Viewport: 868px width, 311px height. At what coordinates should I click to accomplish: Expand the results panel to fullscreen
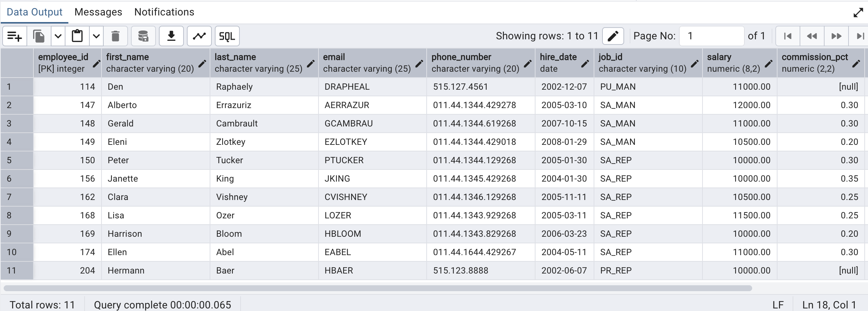(858, 13)
